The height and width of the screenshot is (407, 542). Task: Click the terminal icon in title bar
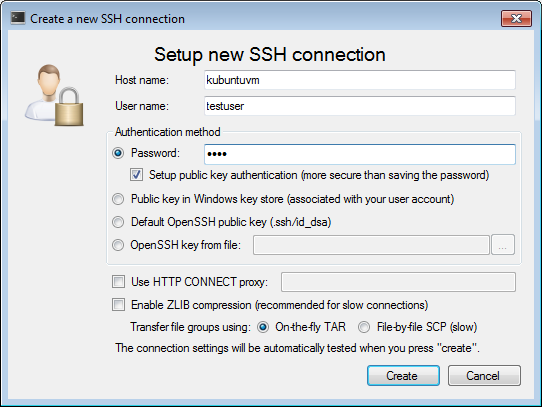click(18, 18)
